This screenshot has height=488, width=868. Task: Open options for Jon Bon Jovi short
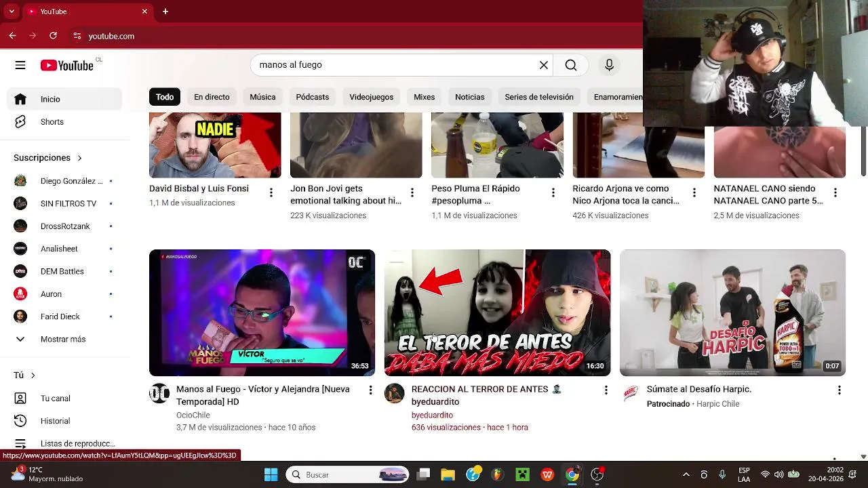(412, 193)
